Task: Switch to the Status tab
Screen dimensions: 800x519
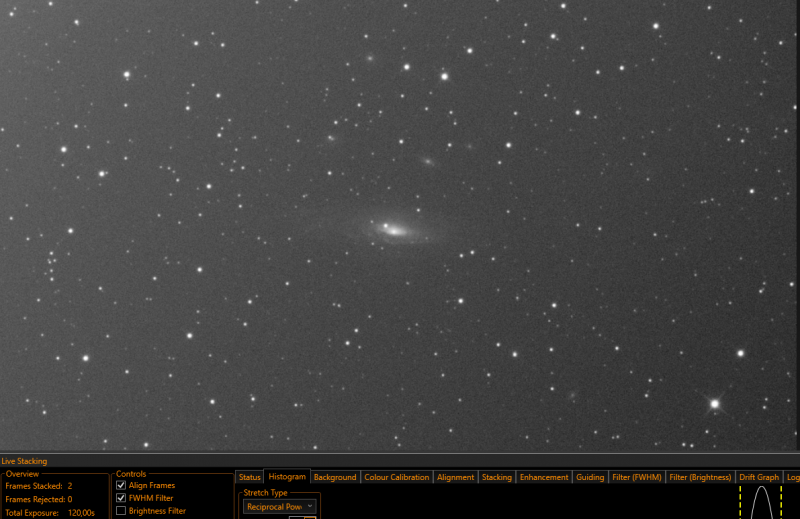Action: 249,477
